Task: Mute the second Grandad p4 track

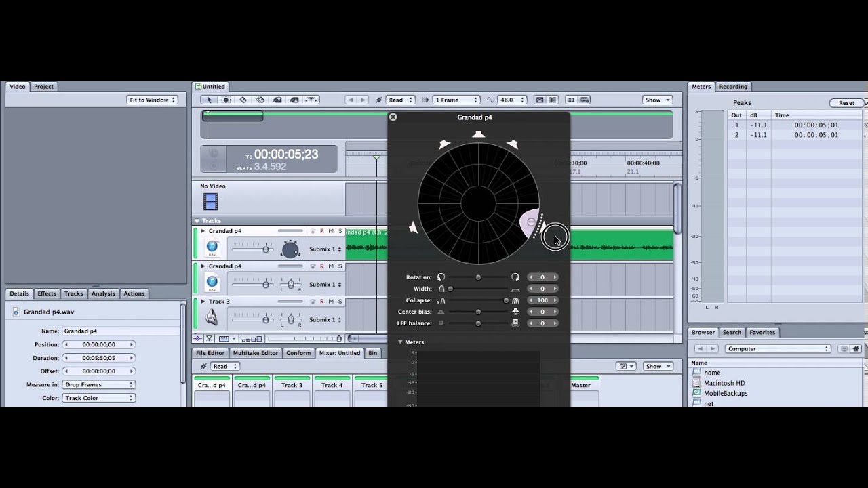Action: 331,266
